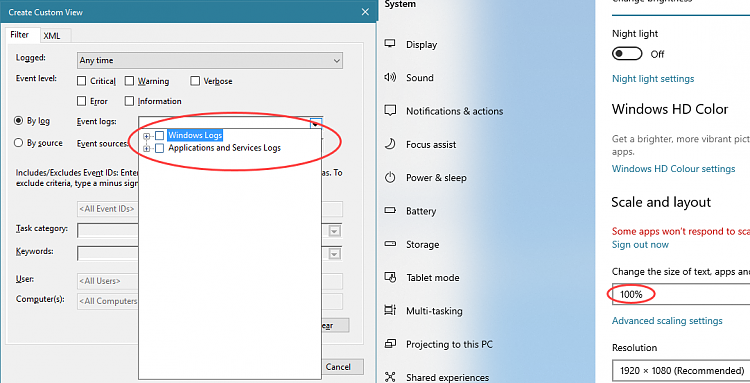
Task: Open the Task category dropdown arrow
Action: point(335,231)
